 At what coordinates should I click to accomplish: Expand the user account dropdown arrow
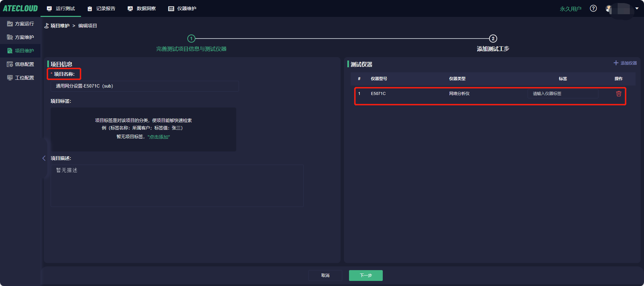tap(637, 8)
